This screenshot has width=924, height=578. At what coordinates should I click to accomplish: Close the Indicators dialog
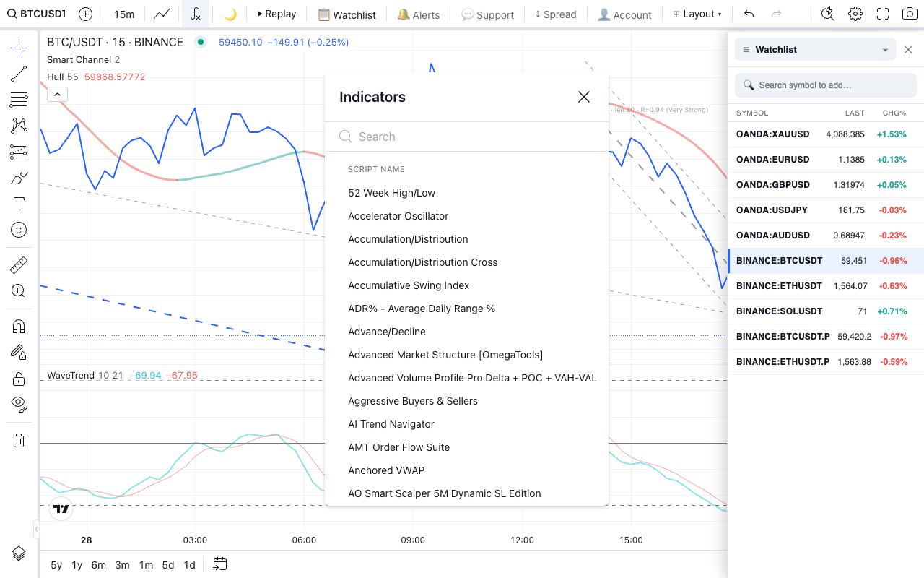click(584, 97)
